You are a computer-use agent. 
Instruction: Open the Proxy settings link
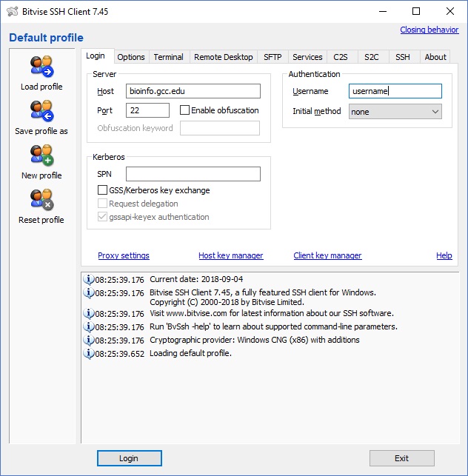[124, 255]
